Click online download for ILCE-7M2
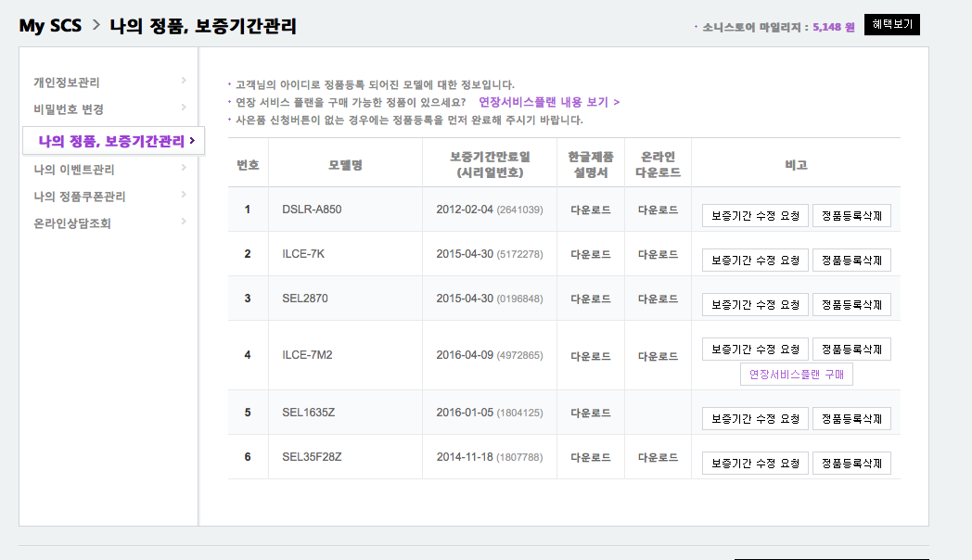This screenshot has height=560, width=972. coord(658,356)
